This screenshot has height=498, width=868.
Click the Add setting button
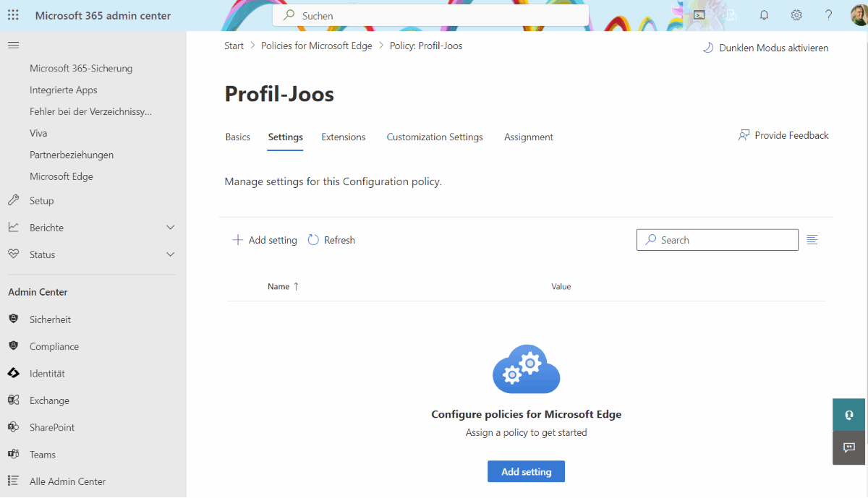click(526, 471)
